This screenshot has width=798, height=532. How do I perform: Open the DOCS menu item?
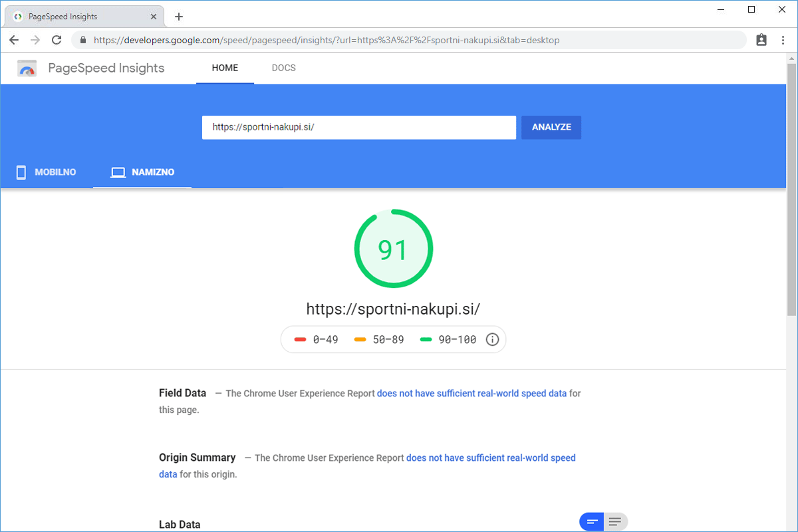284,68
